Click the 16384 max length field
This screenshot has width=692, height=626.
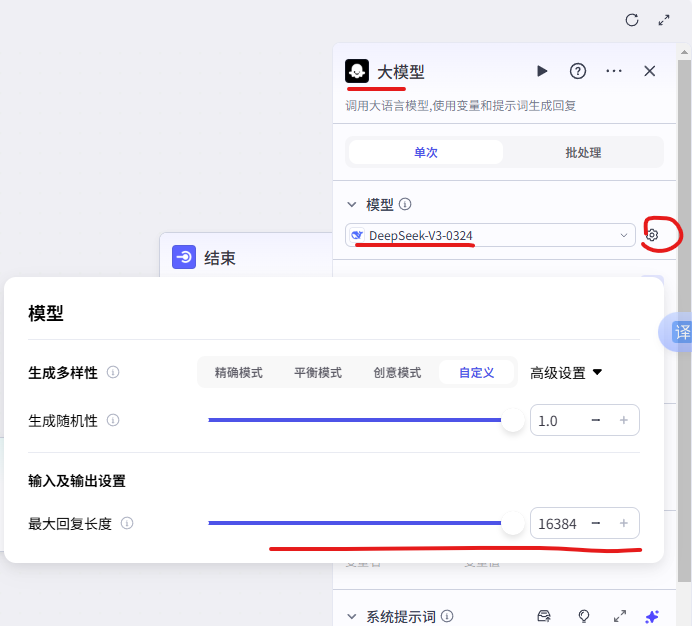click(558, 524)
